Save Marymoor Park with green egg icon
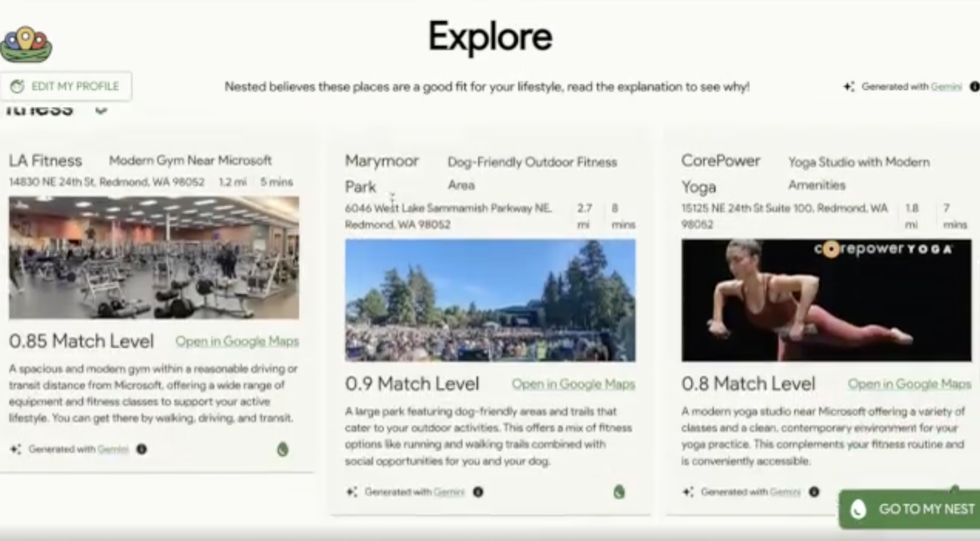Image resolution: width=980 pixels, height=541 pixels. coord(619,492)
